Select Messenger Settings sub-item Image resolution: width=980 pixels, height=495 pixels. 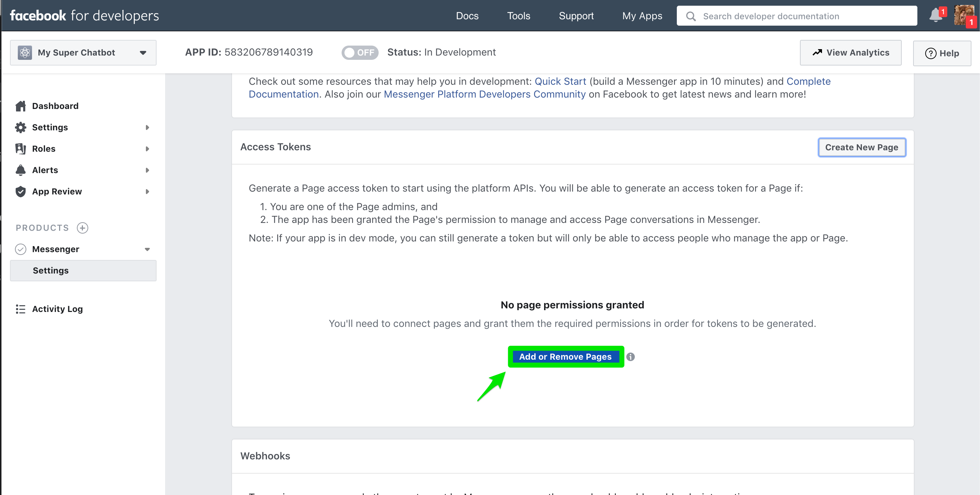pos(83,270)
